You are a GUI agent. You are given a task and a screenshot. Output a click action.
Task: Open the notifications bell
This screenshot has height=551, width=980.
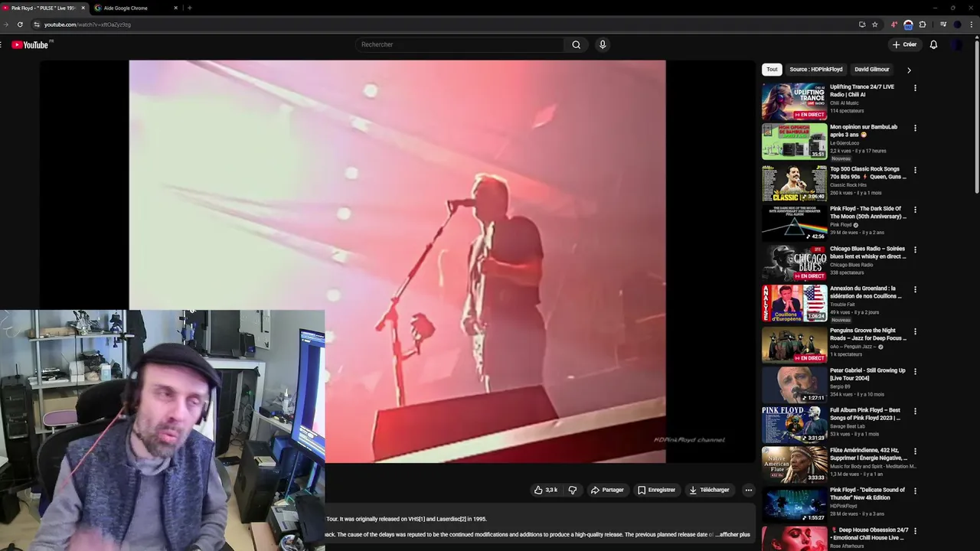pyautogui.click(x=933, y=44)
